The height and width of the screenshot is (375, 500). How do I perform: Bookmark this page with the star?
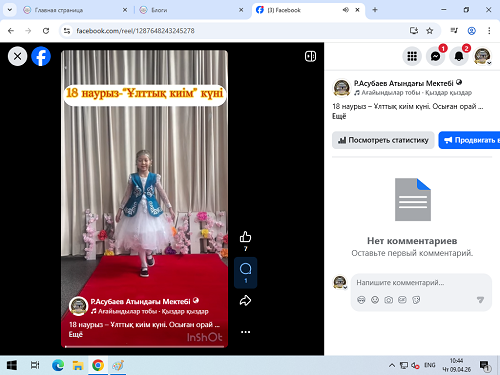[430, 31]
